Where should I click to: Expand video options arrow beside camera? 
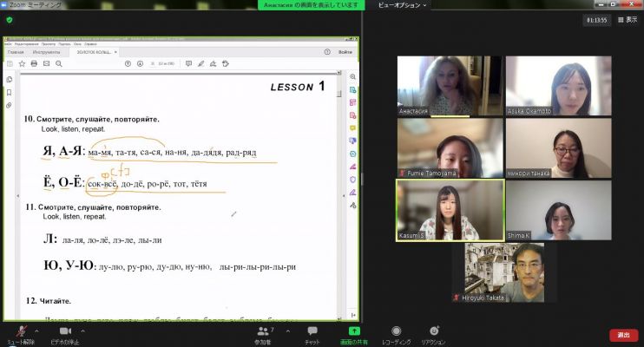[x=82, y=331]
